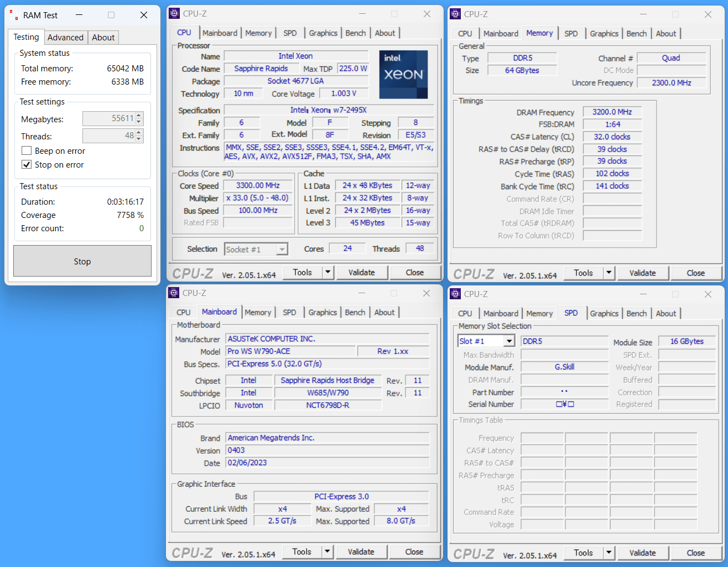
Task: Click the Uncore Frequency value '2300.0 MHz'
Action: (672, 82)
